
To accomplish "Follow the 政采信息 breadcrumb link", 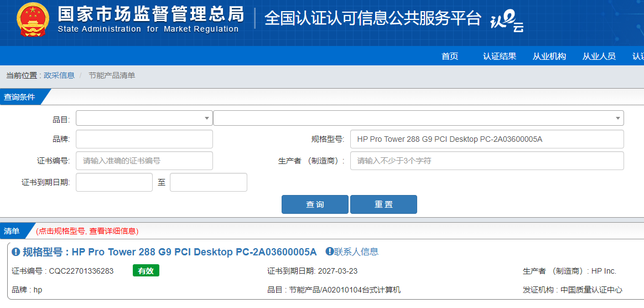I will (59, 75).
